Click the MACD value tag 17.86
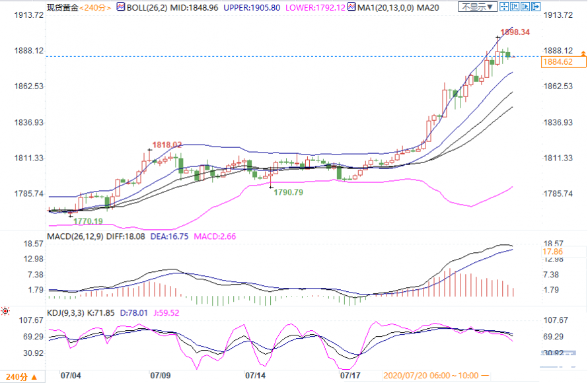The height and width of the screenshot is (383, 588). pos(553,252)
